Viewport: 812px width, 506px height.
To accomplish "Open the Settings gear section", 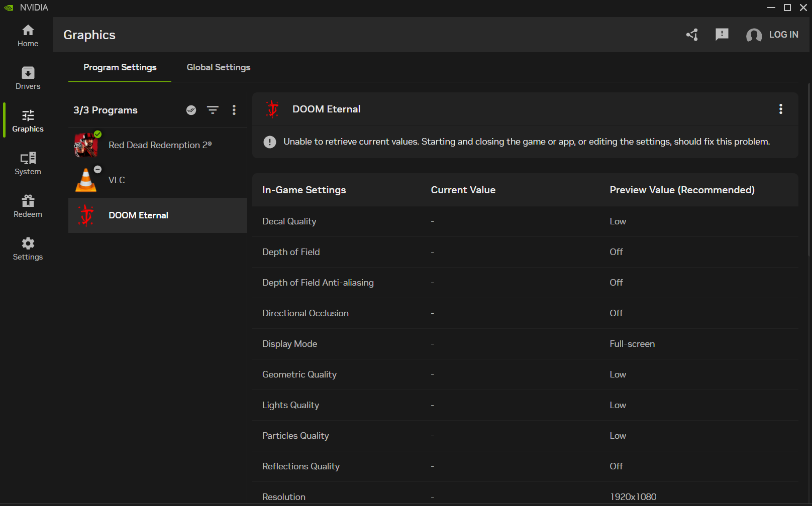I will click(x=28, y=249).
